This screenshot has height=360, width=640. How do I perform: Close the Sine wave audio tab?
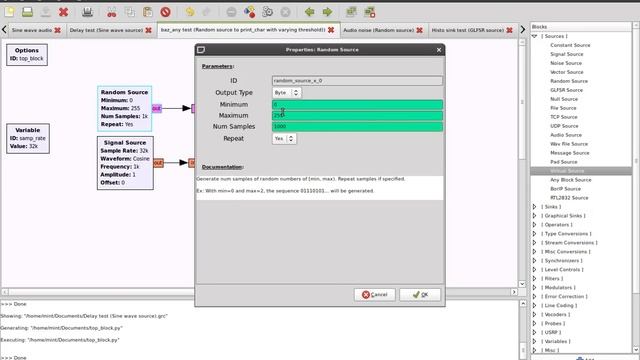coord(58,30)
